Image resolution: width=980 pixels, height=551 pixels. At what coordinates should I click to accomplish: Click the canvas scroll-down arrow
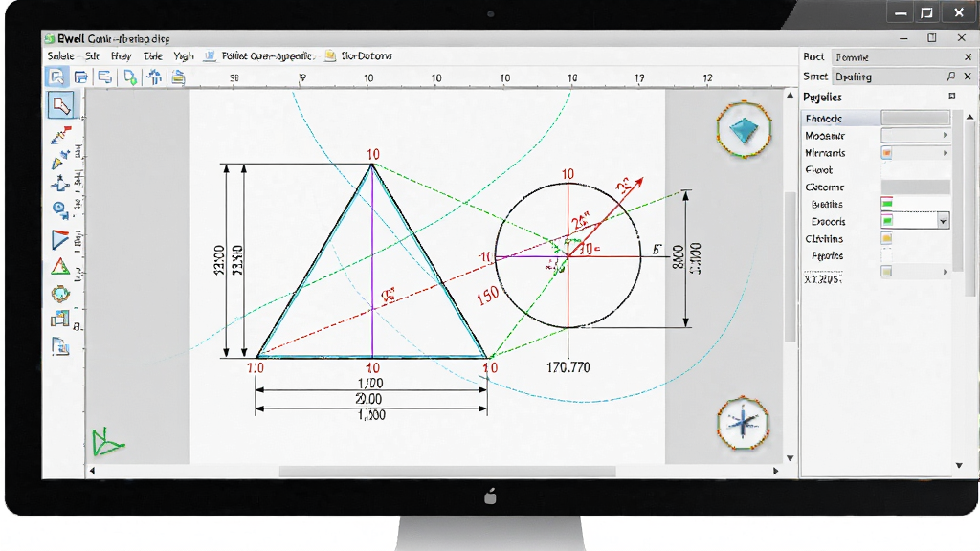(790, 458)
